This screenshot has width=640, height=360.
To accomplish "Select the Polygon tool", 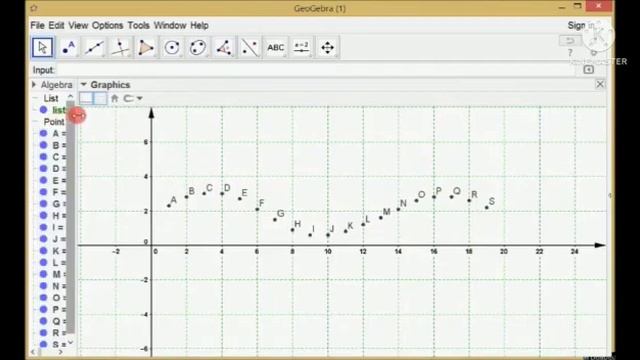I will coord(146,47).
